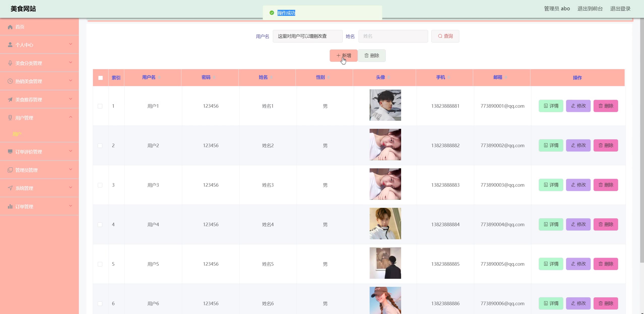Click the clock icon beside 热销美食管理
This screenshot has height=314, width=644.
coord(10,81)
